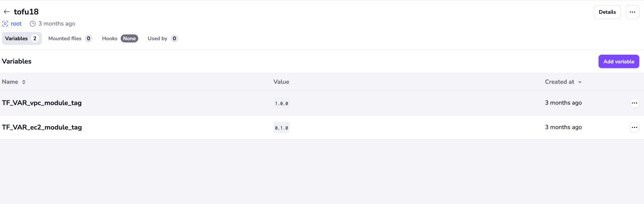
Task: Open the Details panel button
Action: coord(607,12)
